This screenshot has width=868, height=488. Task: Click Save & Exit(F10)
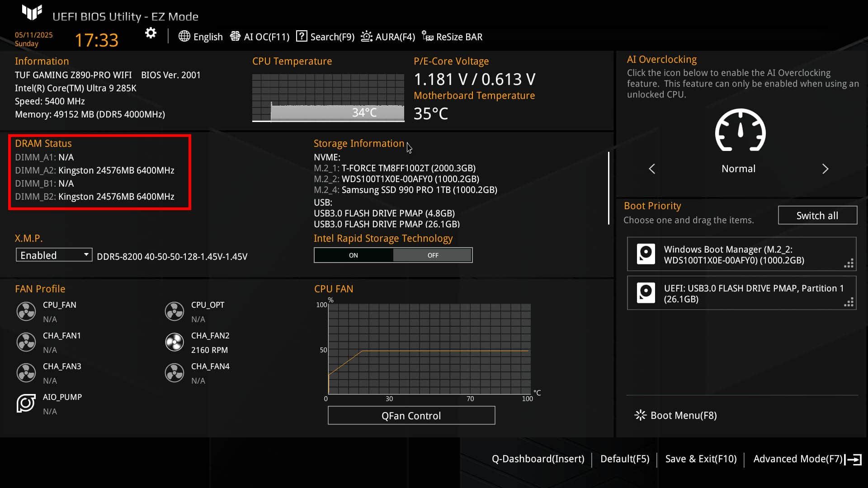click(x=701, y=459)
